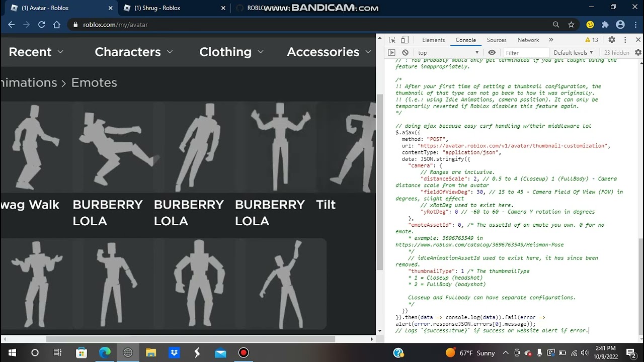Open the JavaScript context 'top' dropdown
This screenshot has width=644, height=362.
click(448, 53)
